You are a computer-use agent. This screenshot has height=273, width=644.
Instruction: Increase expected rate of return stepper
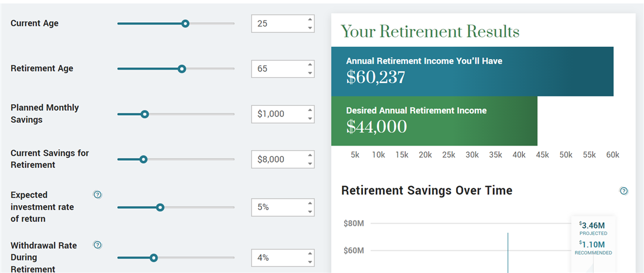[310, 203]
